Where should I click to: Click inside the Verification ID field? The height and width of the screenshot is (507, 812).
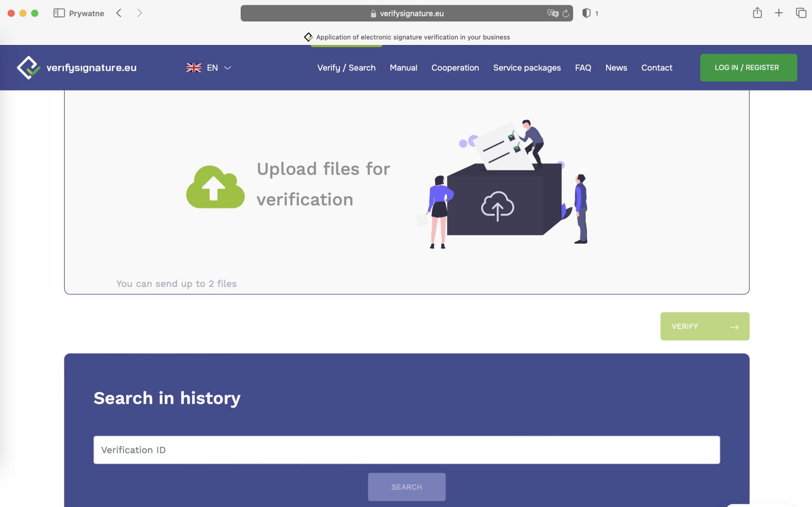(x=406, y=450)
